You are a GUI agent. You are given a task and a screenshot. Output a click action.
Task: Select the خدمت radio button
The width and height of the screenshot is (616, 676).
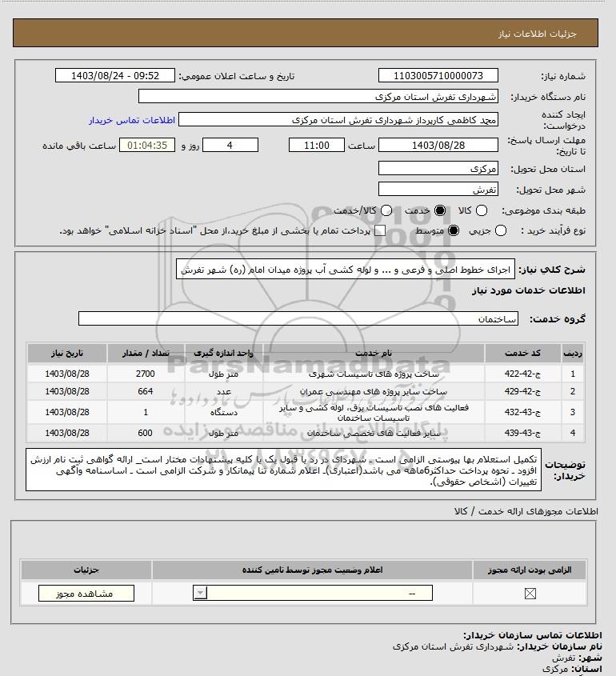pos(440,210)
